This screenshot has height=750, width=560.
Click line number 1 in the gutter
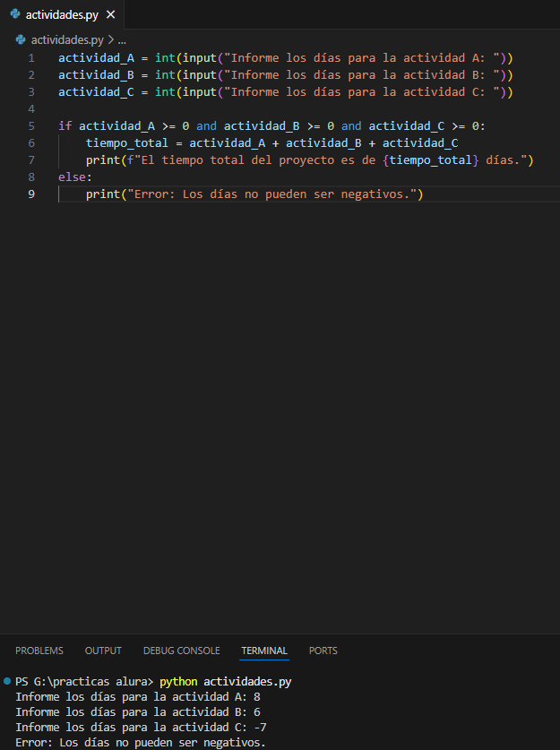tap(31, 58)
